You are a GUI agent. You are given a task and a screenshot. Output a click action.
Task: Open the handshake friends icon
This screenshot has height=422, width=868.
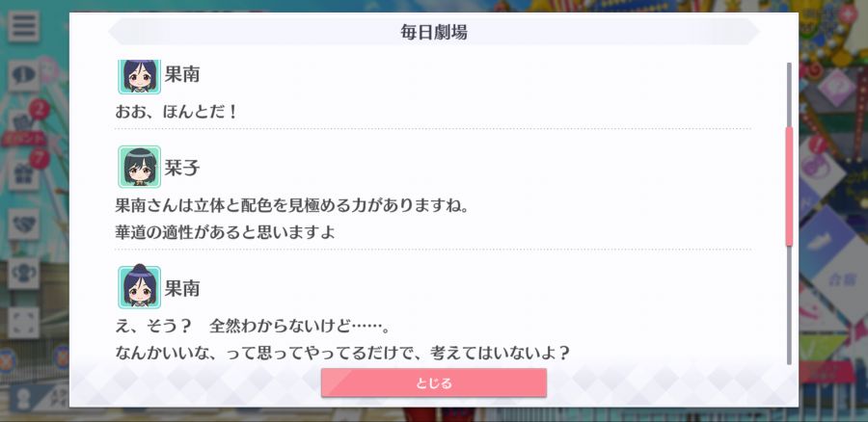click(x=24, y=224)
